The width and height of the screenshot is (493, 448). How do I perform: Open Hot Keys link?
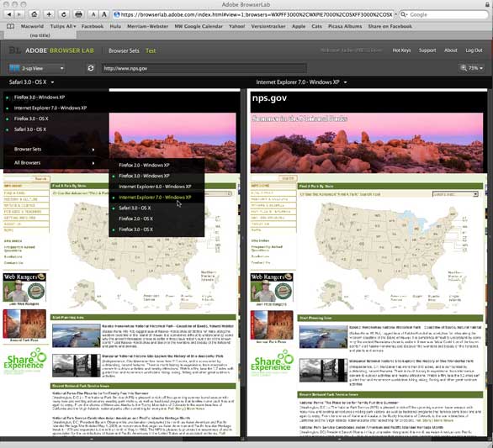click(x=401, y=50)
